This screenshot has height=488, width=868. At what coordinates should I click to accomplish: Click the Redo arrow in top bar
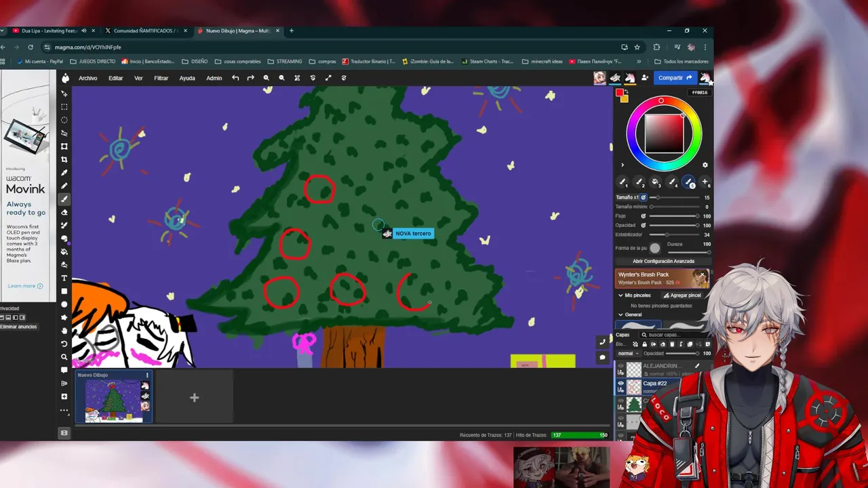click(x=250, y=78)
